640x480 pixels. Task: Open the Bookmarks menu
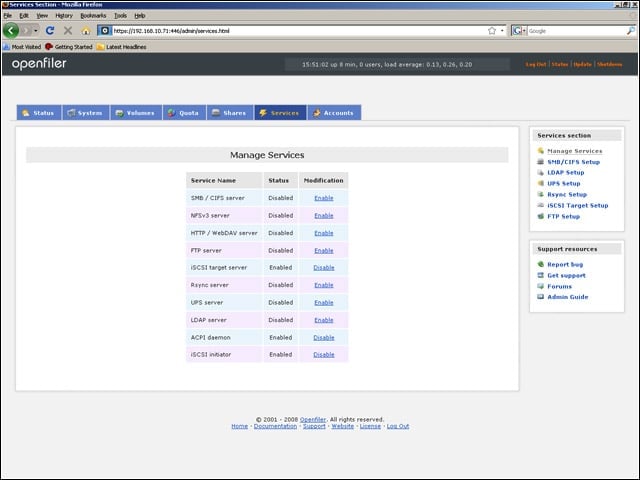[93, 16]
